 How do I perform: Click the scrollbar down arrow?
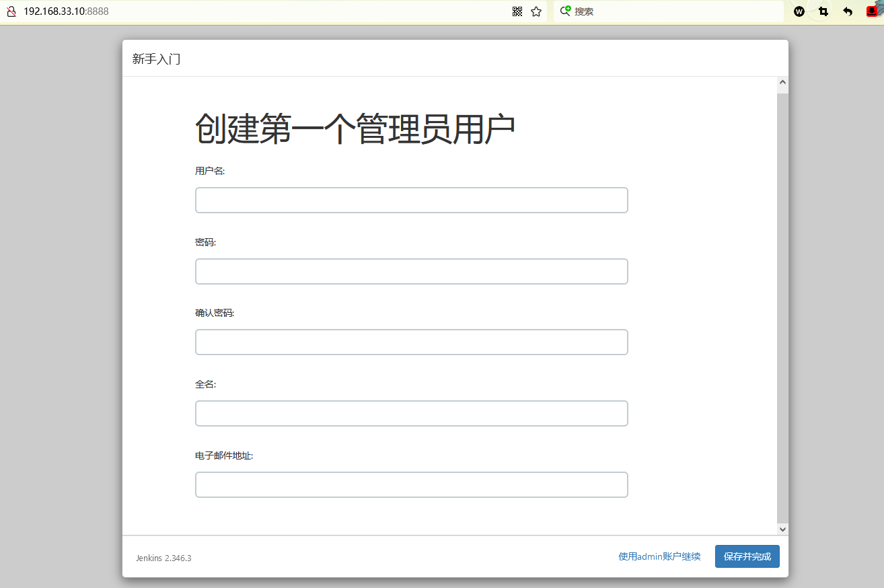(x=782, y=529)
